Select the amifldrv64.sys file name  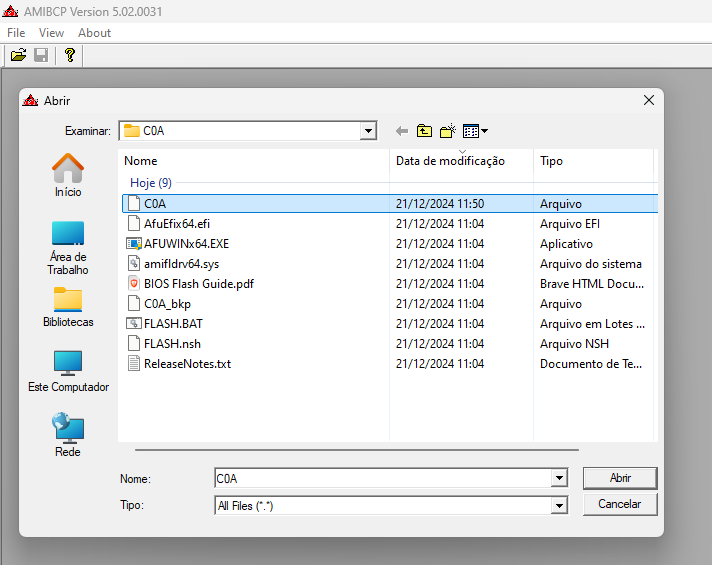182,263
